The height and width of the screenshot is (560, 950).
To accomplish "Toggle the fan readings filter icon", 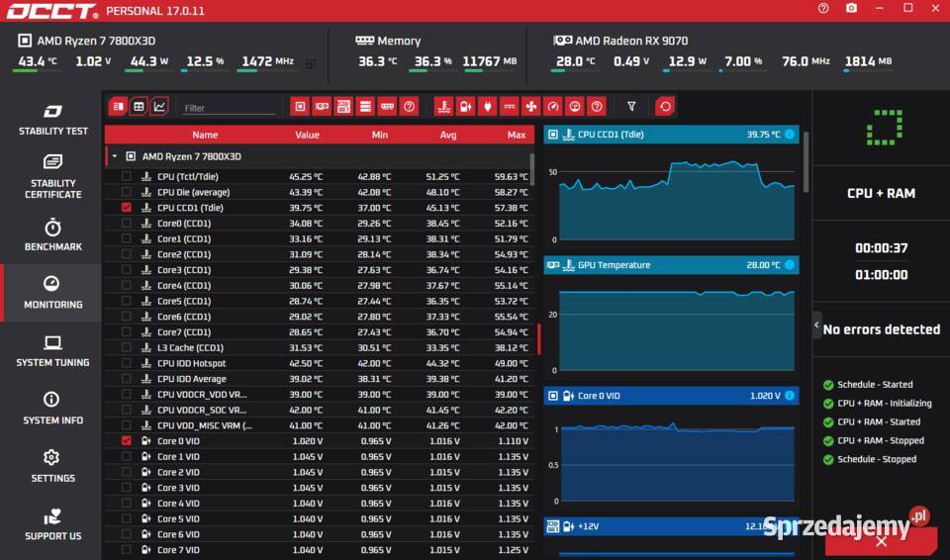I will [x=531, y=107].
